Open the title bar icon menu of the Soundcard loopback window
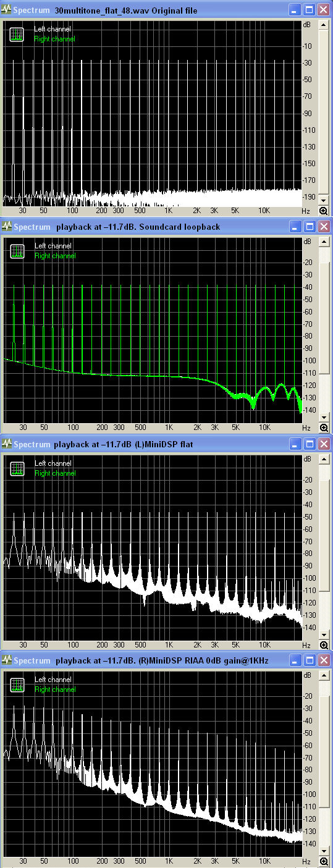 [x=7, y=227]
